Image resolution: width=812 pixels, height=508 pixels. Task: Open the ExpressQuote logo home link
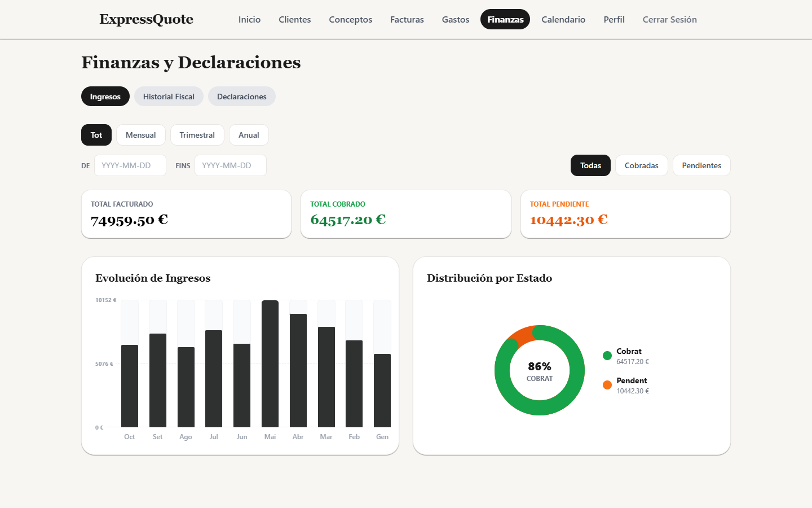point(146,19)
